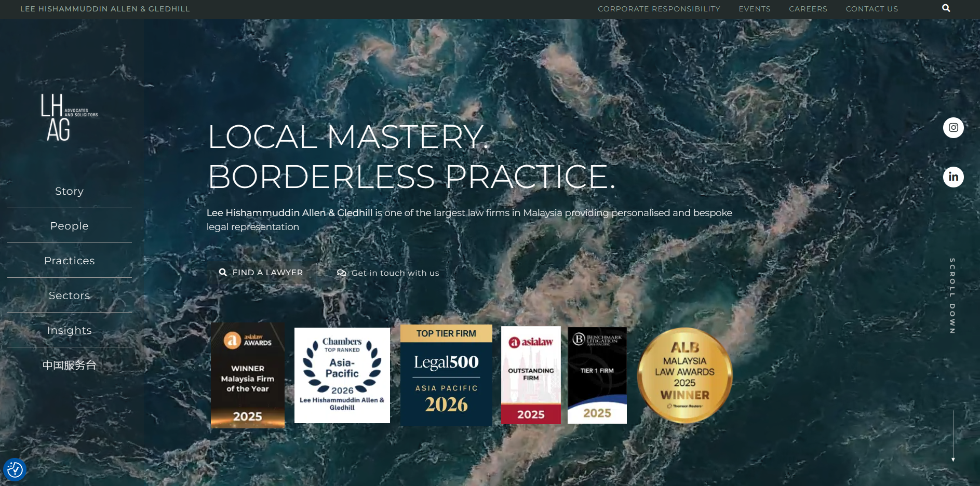Viewport: 980px width, 486px height.
Task: Click Lee Hishammuddin Allen & Gledhill header title
Action: pos(105,9)
